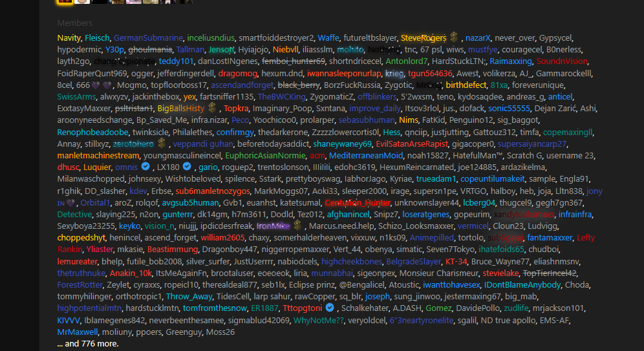Click the purple heart after jony IN
Screen dimensions: 644x351
[70, 203]
